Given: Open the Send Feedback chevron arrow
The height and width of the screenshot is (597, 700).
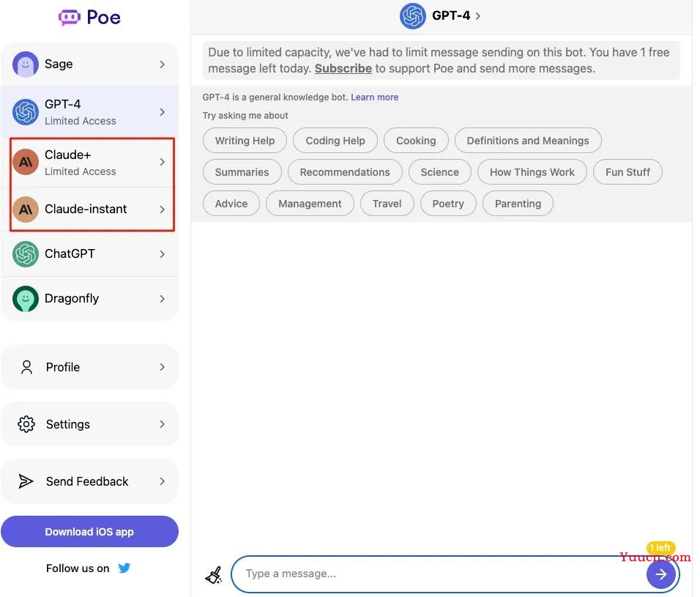Looking at the screenshot, I should pos(162,481).
